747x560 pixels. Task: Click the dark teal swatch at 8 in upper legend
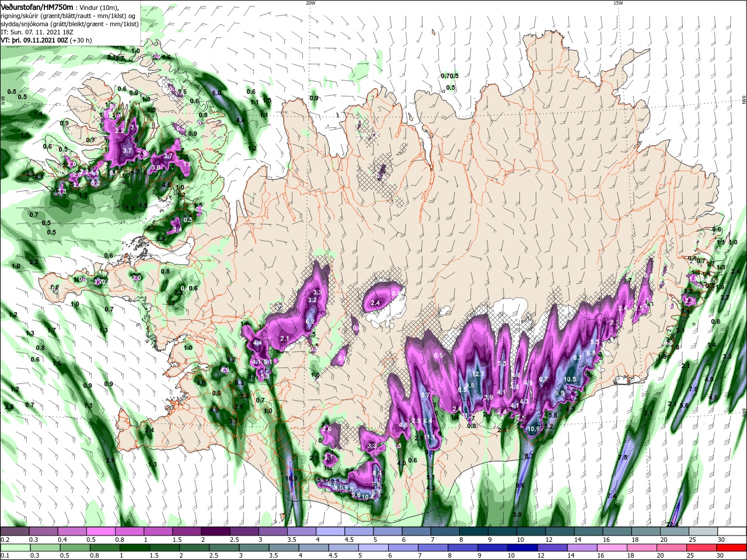(x=473, y=531)
